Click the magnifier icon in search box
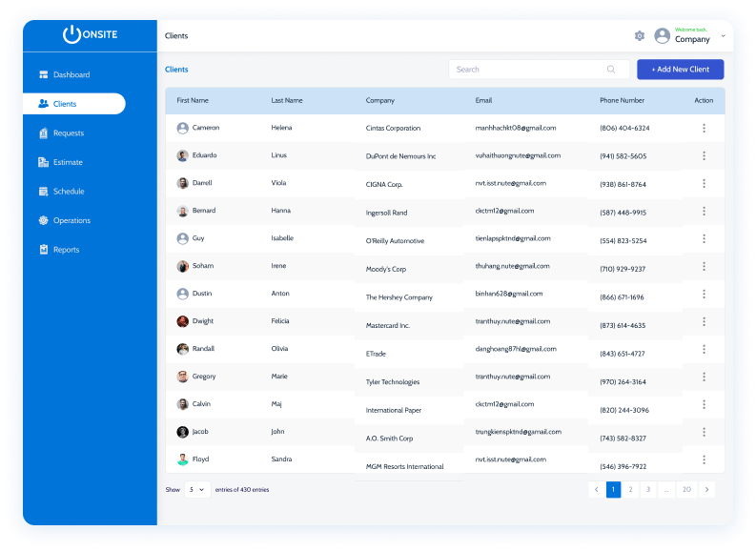Viewport: 756px width, 551px height. coord(611,70)
